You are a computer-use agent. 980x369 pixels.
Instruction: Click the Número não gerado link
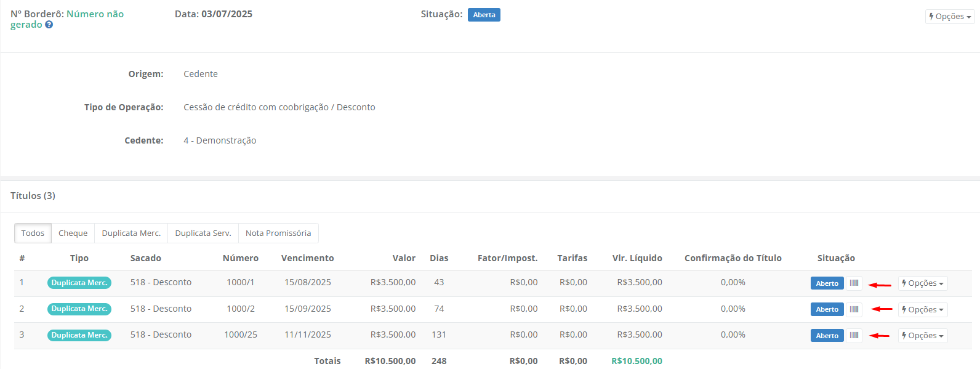(x=95, y=14)
